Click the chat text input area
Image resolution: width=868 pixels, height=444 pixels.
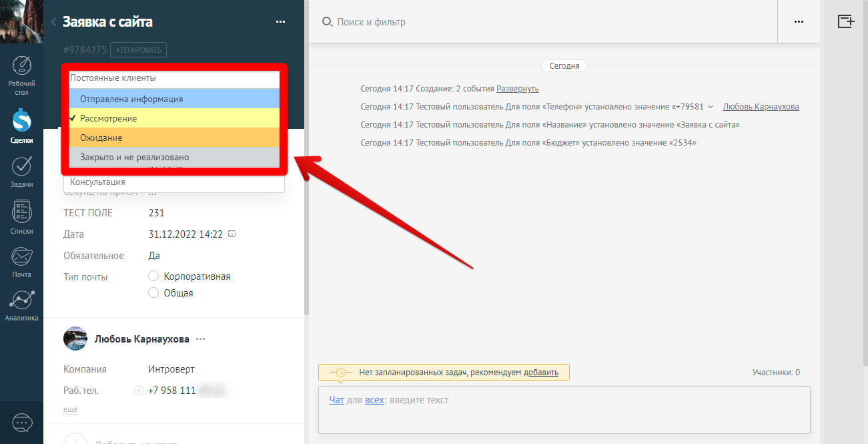(564, 410)
